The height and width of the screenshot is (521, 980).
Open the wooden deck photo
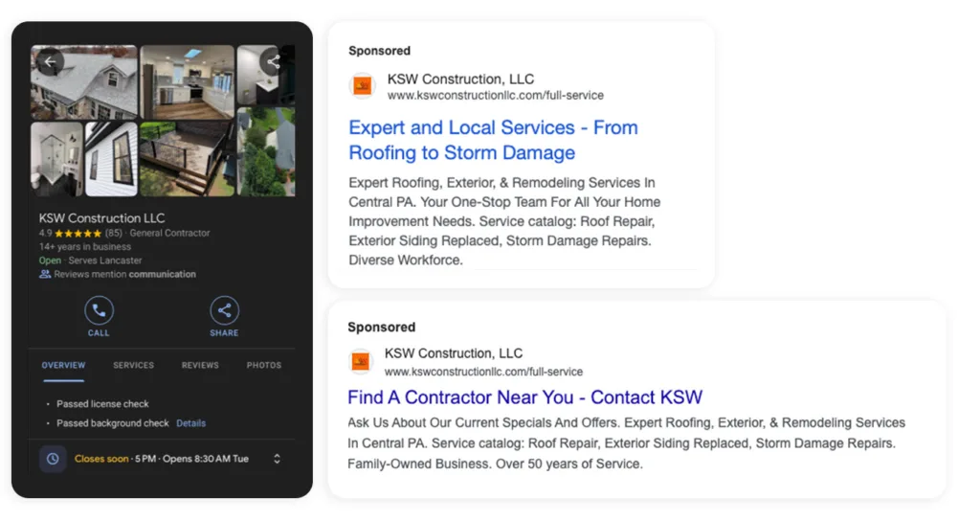[188, 159]
